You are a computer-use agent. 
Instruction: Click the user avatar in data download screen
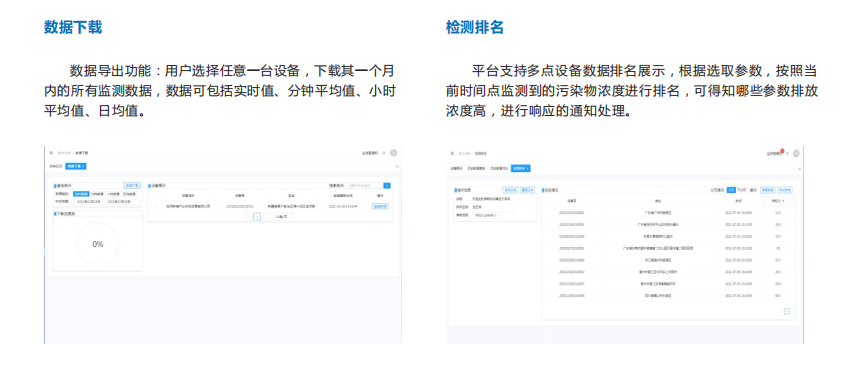(x=393, y=153)
